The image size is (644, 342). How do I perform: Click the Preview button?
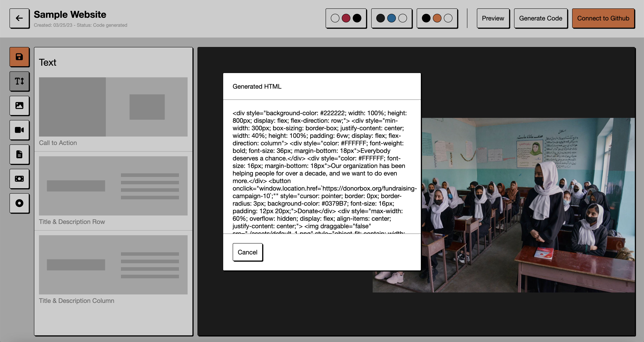click(493, 18)
